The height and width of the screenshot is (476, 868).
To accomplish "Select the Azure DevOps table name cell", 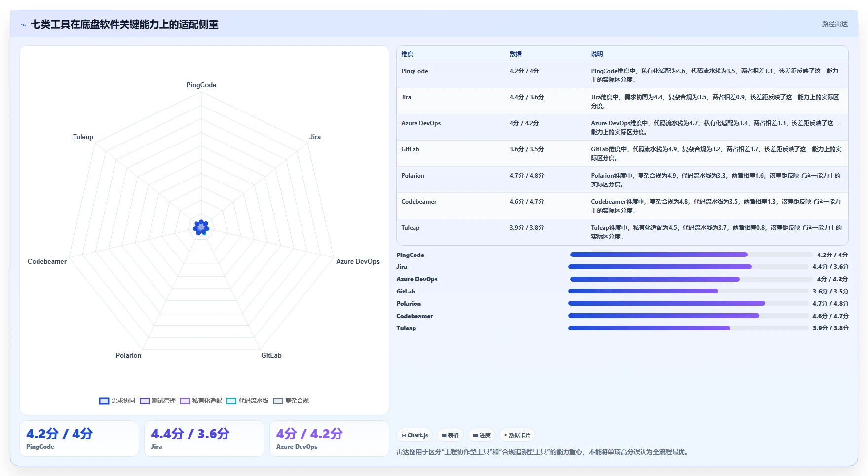I will point(421,123).
